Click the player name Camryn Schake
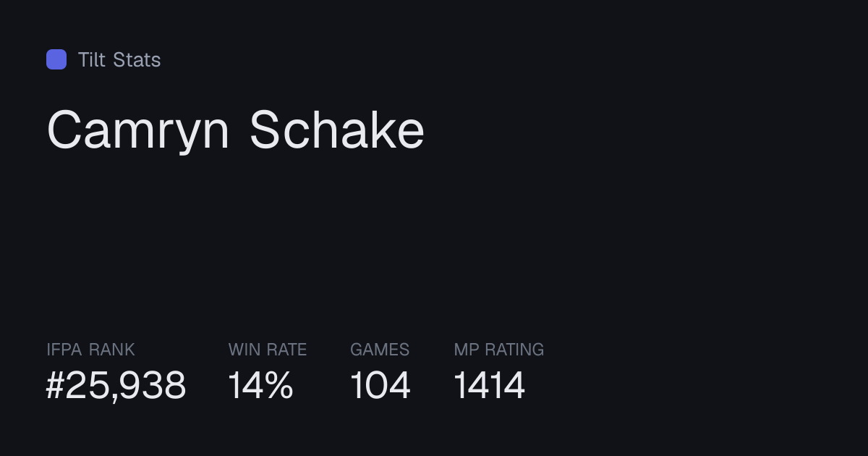The image size is (868, 456). click(236, 131)
